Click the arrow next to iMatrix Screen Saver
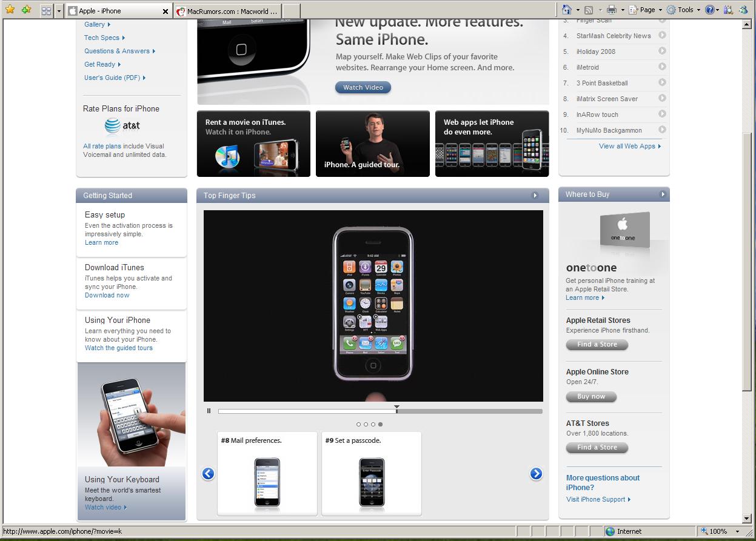 coord(662,98)
